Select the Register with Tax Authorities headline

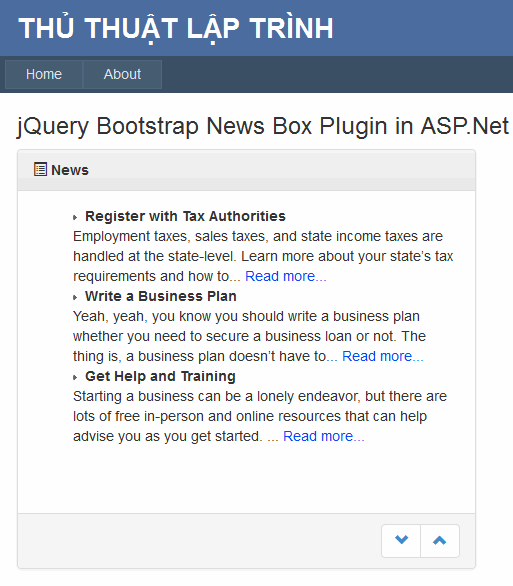coord(185,216)
